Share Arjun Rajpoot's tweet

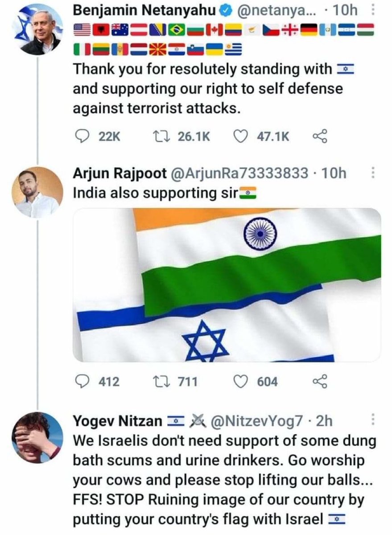(x=320, y=382)
